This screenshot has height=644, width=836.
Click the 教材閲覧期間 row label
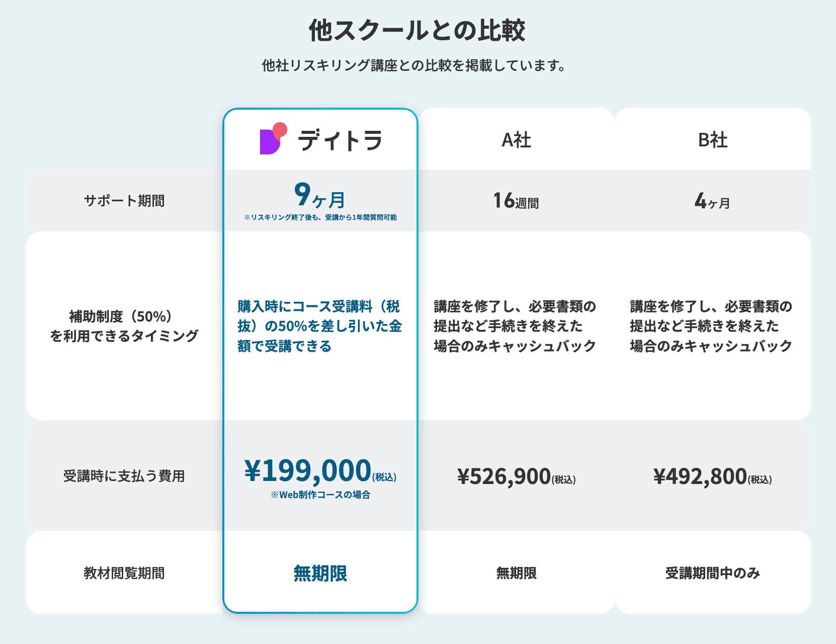(x=124, y=573)
